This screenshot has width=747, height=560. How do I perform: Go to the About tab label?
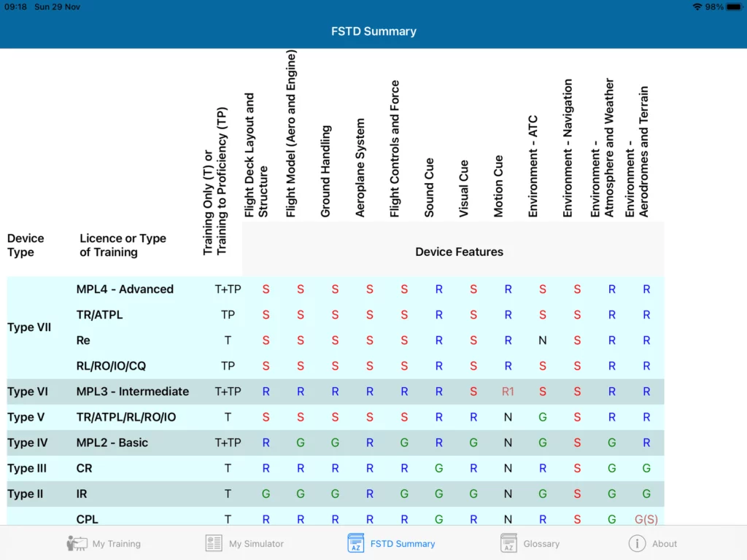pos(665,544)
